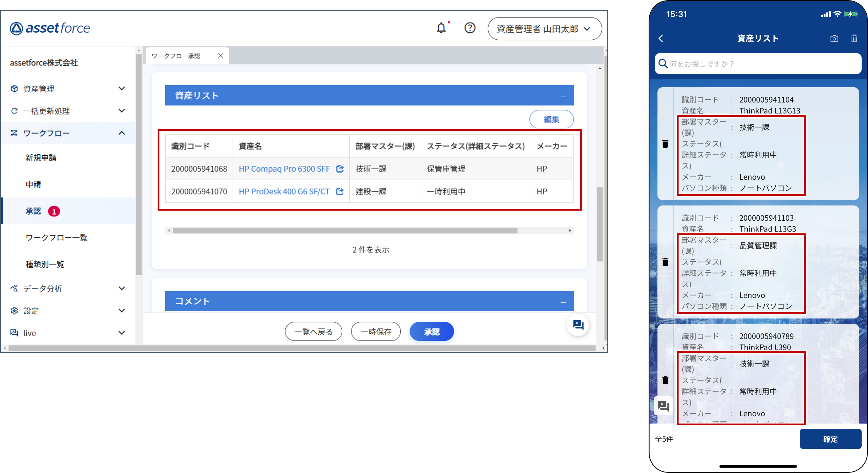Tap the mobile search field
868x473 pixels.
[758, 63]
